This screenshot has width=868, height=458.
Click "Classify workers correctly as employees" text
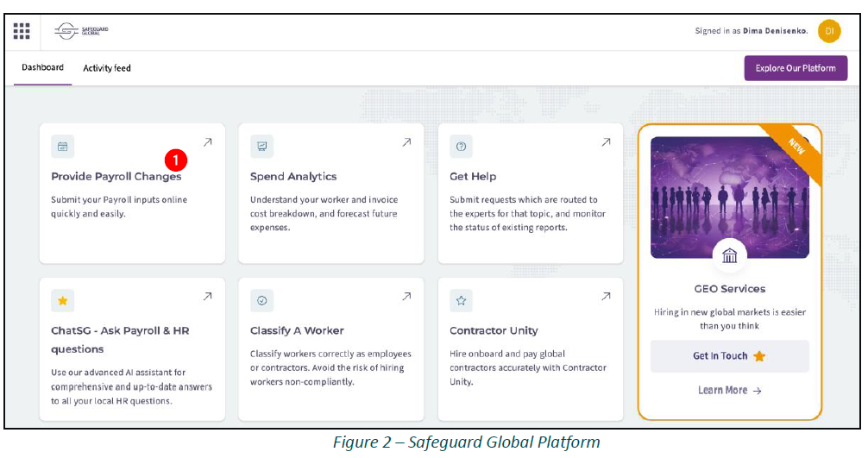(330, 354)
